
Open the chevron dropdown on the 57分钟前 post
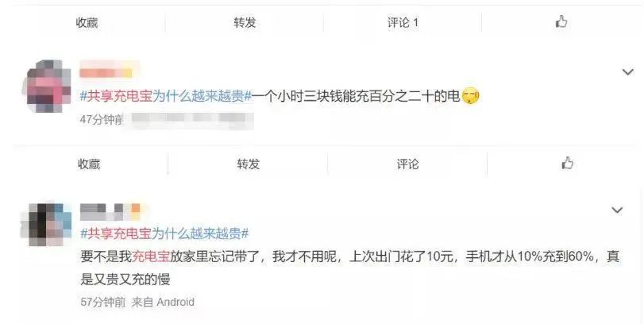click(x=617, y=210)
